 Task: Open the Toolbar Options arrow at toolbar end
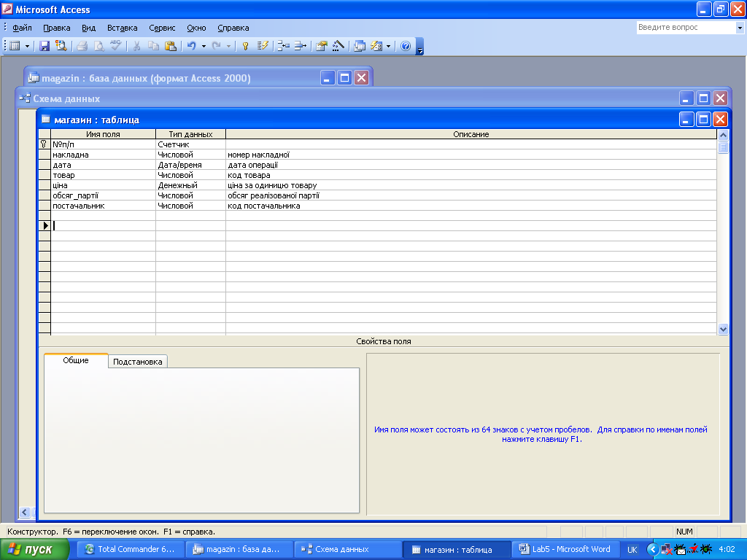419,47
